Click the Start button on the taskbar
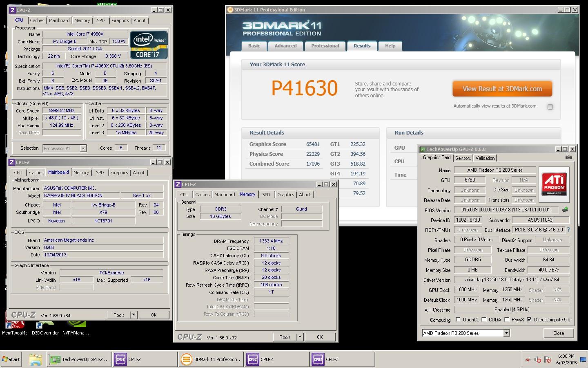 point(11,359)
